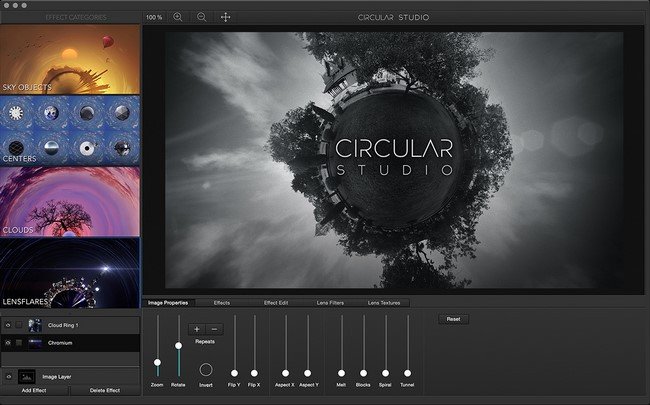
Task: Click the zoom in magnifier icon
Action: (178, 17)
